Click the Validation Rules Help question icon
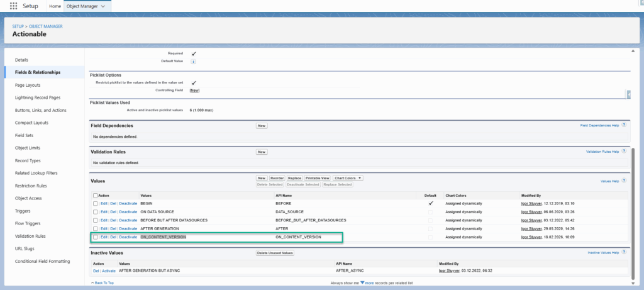 (624, 152)
